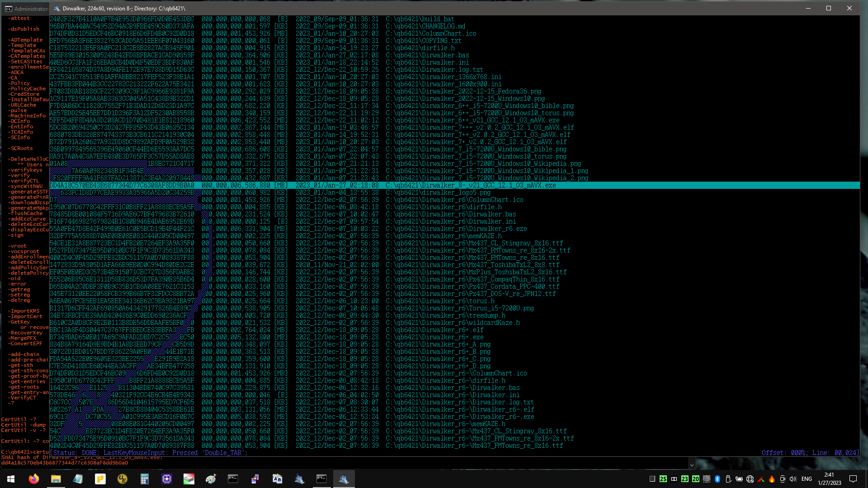Open Calculator from the taskbar
This screenshot has height=488, width=868.
pyautogui.click(x=145, y=479)
